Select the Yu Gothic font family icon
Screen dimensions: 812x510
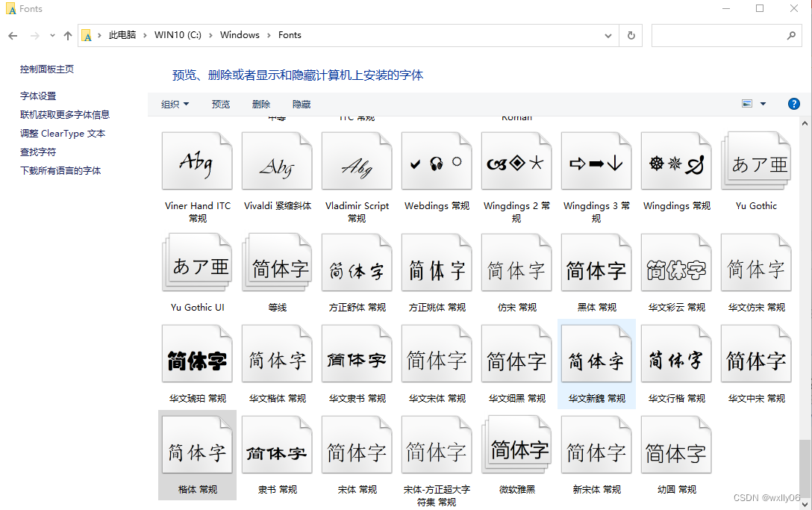755,161
